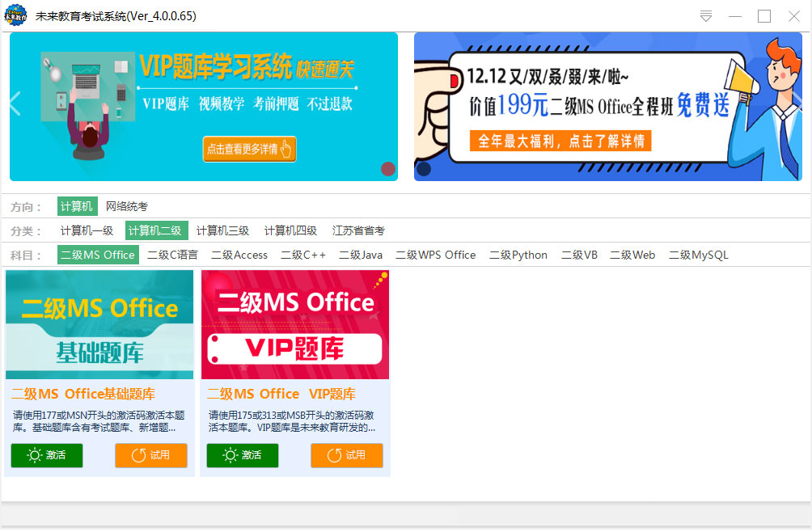Activate the 基础题库 with 激活 button
812x532 pixels.
point(47,455)
